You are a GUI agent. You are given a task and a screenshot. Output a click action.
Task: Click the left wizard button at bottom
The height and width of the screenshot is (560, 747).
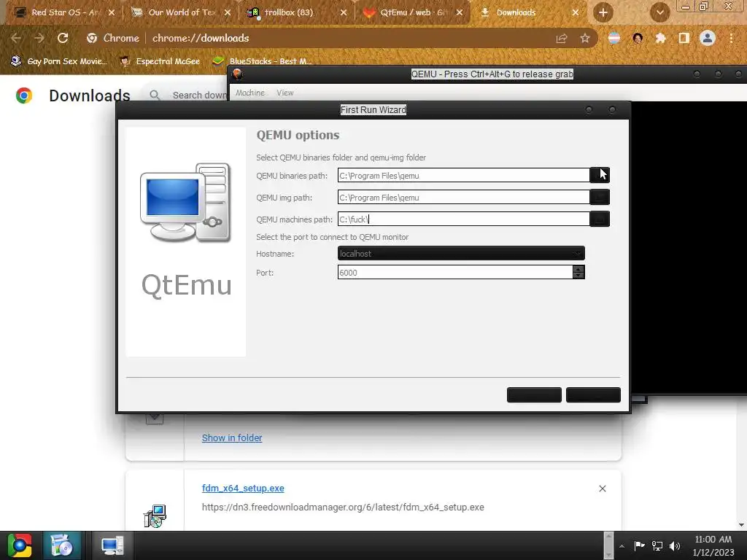(534, 394)
